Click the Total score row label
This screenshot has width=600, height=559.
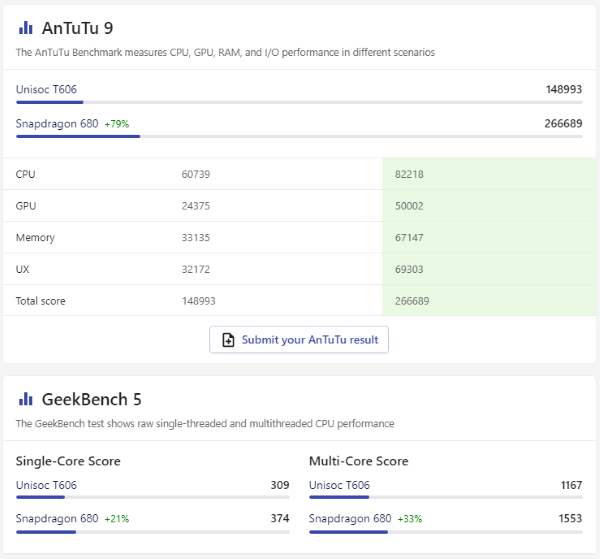click(40, 301)
